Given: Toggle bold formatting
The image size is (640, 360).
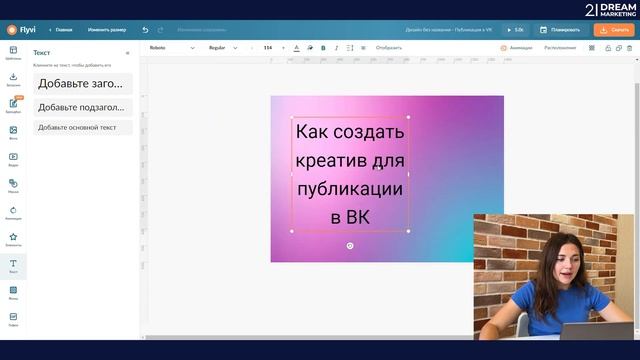Looking at the screenshot, I should click(323, 48).
